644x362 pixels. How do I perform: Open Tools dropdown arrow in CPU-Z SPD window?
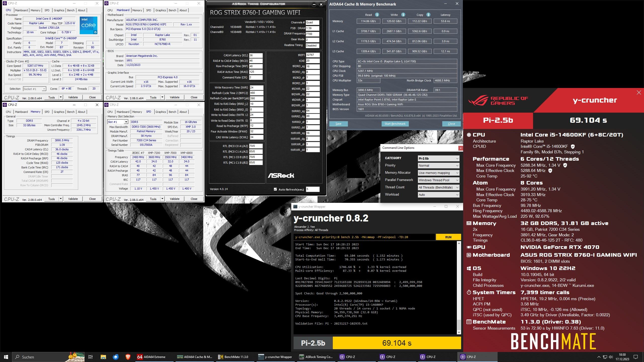click(x=162, y=199)
